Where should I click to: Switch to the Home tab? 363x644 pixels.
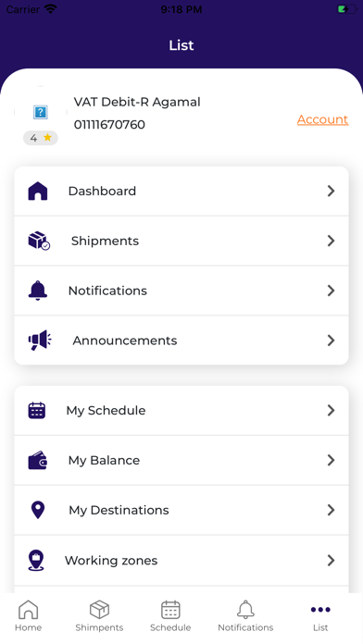29,615
